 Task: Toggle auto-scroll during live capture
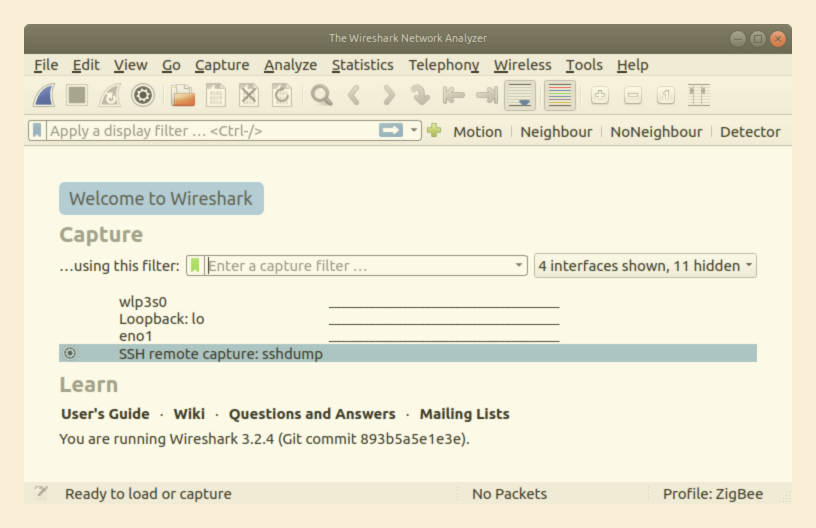(520, 96)
